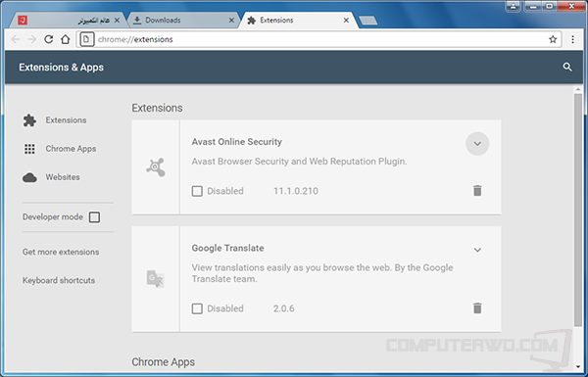
Task: Open the Get more extensions link
Action: (x=61, y=252)
